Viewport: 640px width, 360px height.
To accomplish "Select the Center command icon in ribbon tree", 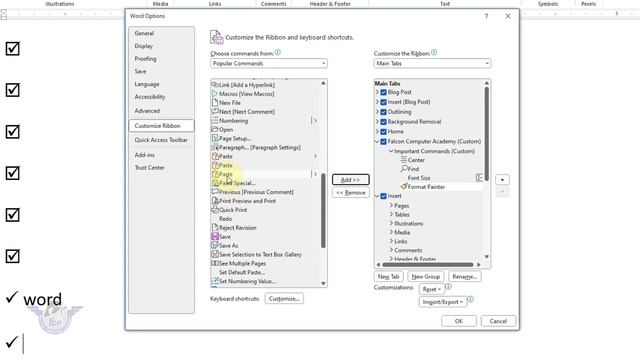I will click(x=403, y=160).
